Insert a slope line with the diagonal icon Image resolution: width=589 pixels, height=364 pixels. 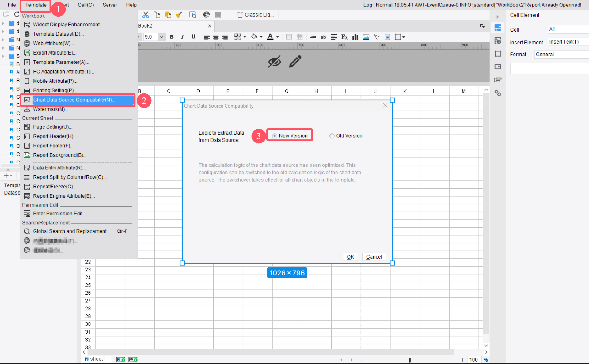(377, 37)
